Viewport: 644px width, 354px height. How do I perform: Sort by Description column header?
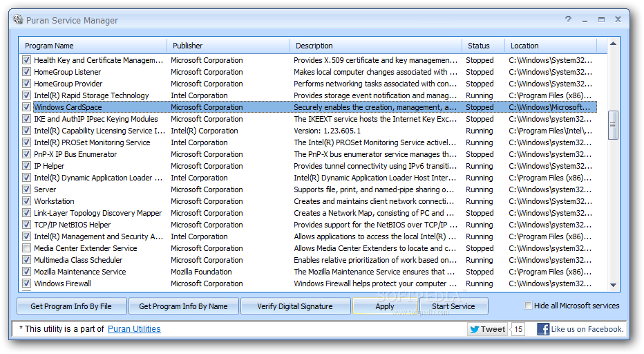(376, 46)
